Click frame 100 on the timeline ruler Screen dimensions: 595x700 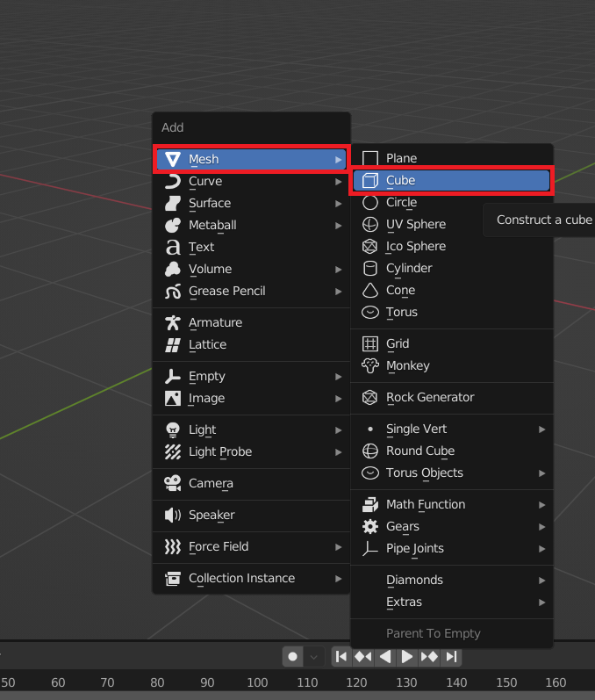point(257,682)
